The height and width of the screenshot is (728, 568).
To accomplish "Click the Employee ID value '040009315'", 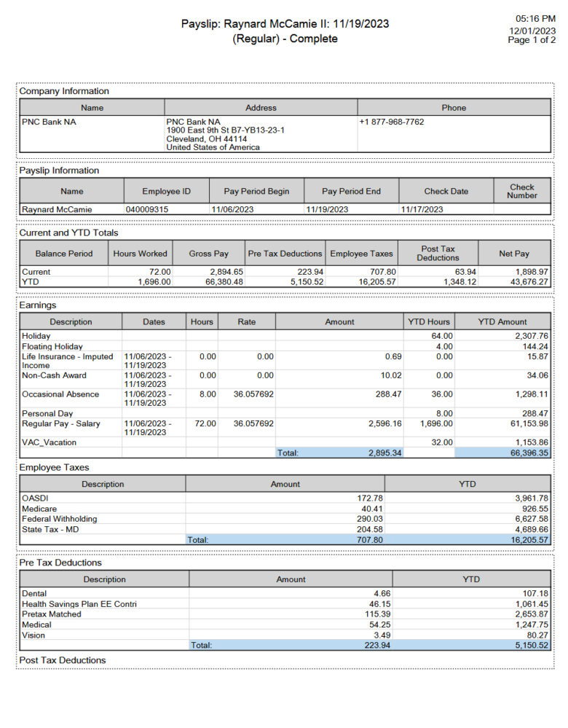I will [147, 209].
